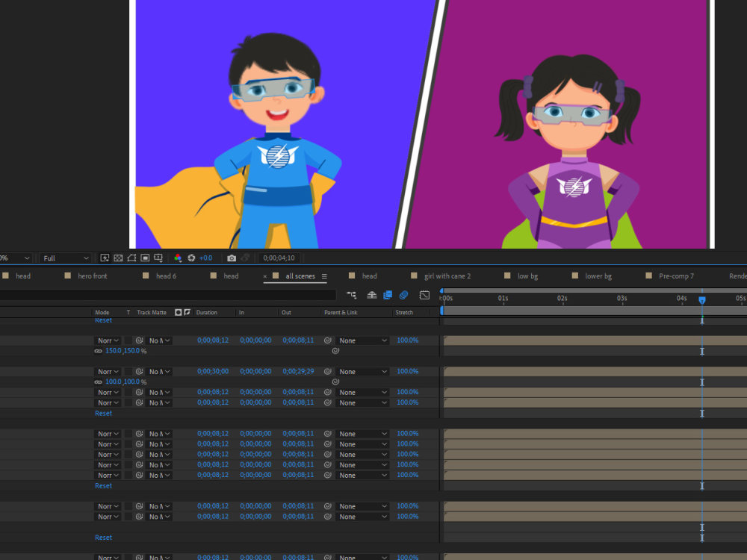Open channel and color management settings
The height and width of the screenshot is (560, 747).
click(178, 258)
